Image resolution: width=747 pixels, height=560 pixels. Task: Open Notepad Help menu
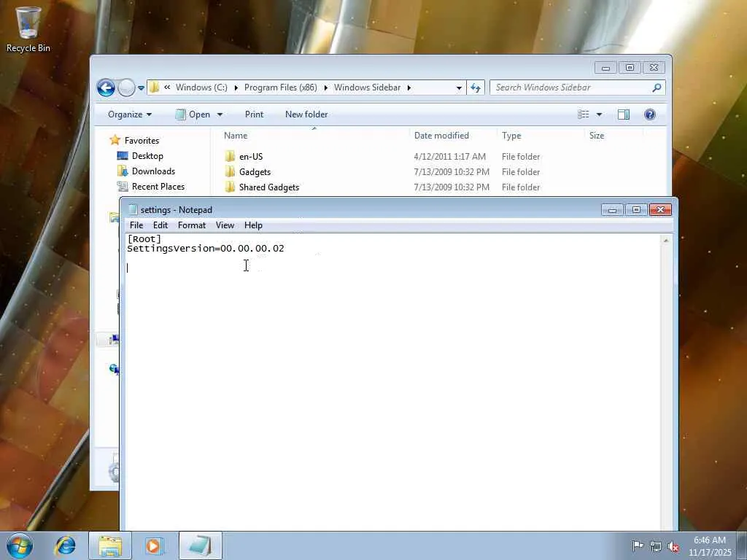[x=253, y=225]
